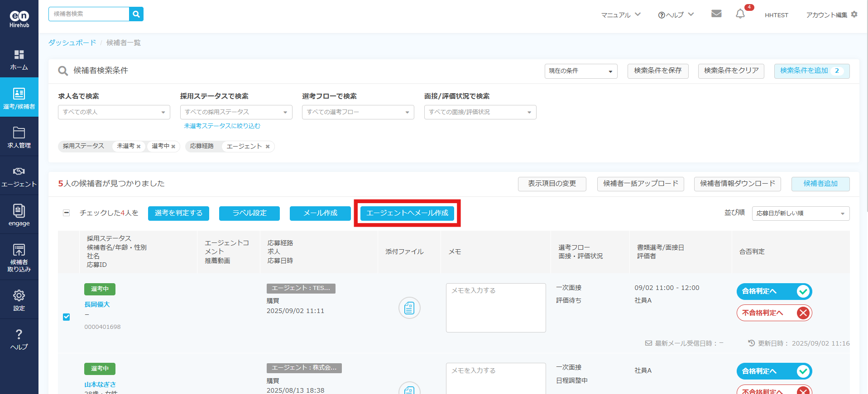Uncheck the checkbox for candidate 長岡優大
The height and width of the screenshot is (394, 868).
click(x=67, y=317)
